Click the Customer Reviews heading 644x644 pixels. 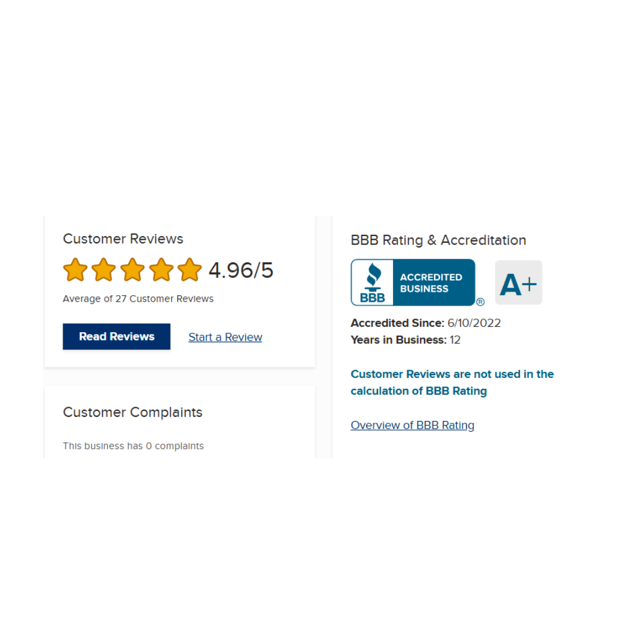(123, 239)
